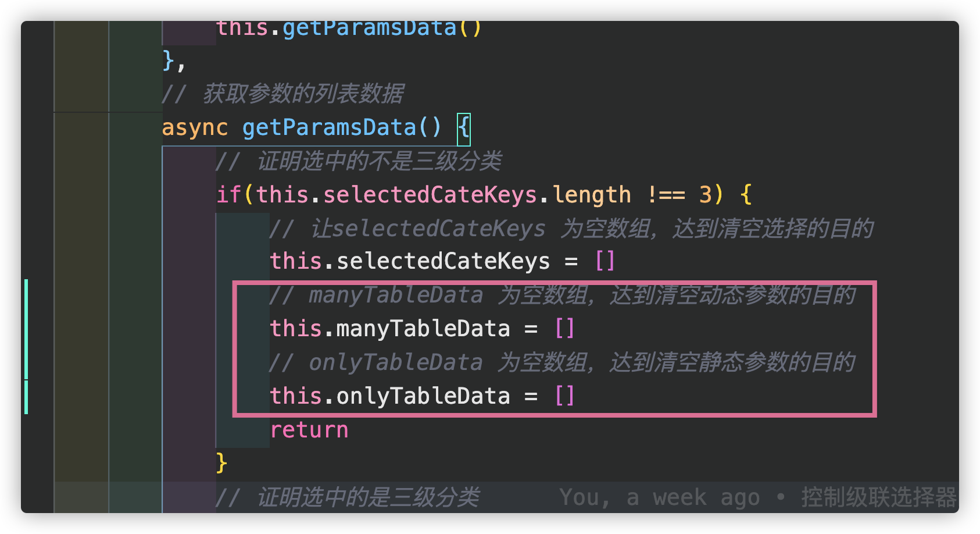Click the yellow closing brace below return
This screenshot has width=980, height=534.
[221, 463]
